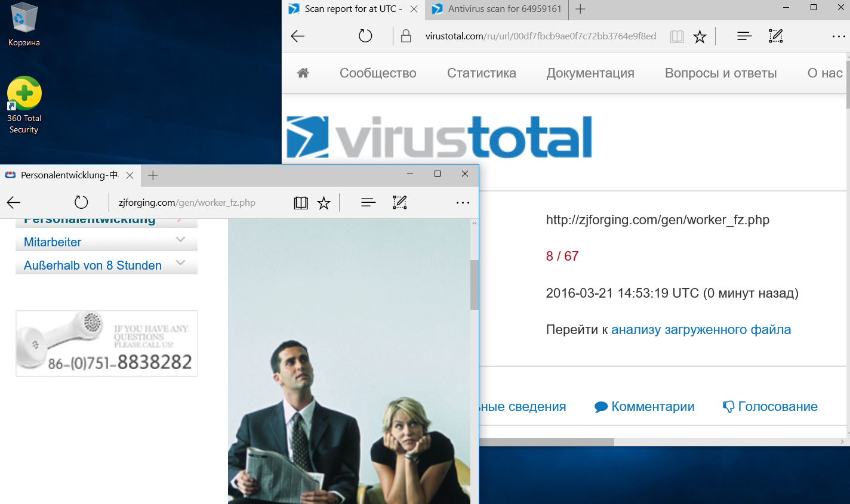Open new tab in VirusTotal window

pos(580,9)
